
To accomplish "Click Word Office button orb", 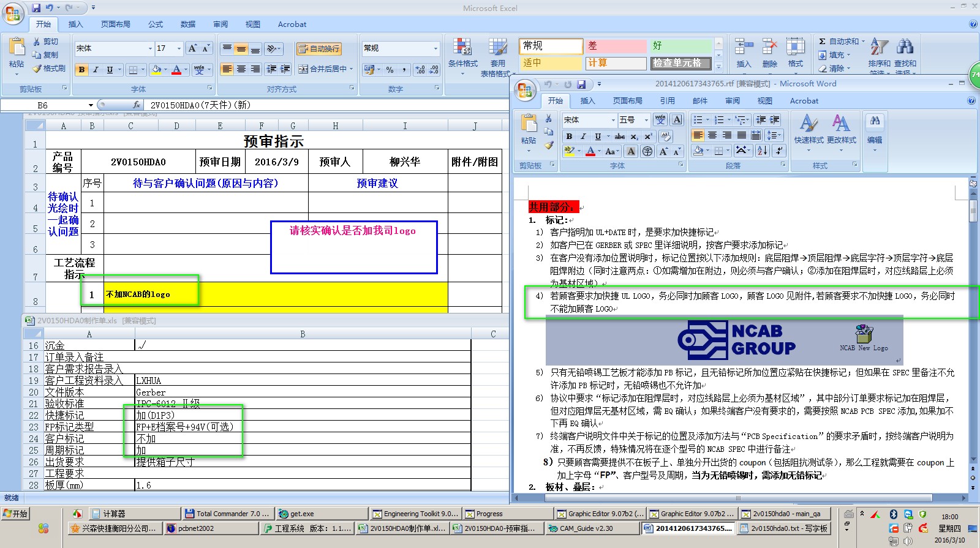I will tap(525, 91).
